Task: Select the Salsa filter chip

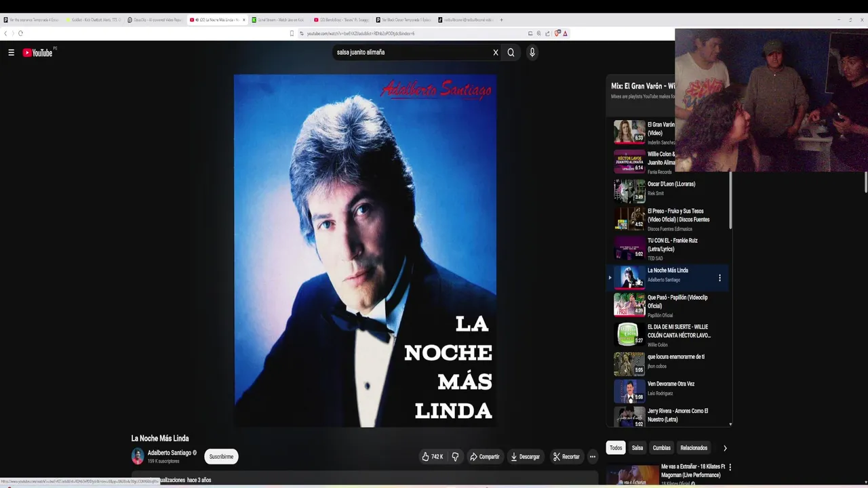Action: [x=637, y=448]
